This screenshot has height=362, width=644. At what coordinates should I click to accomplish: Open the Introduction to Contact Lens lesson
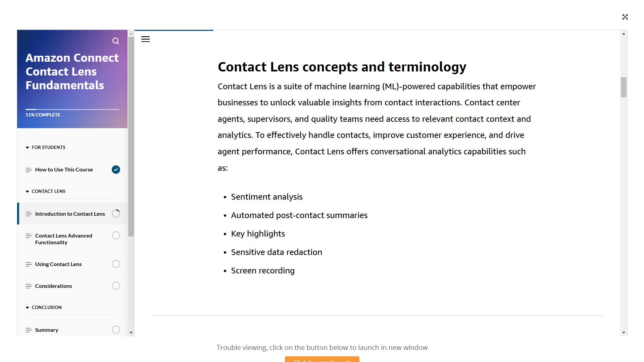click(70, 214)
